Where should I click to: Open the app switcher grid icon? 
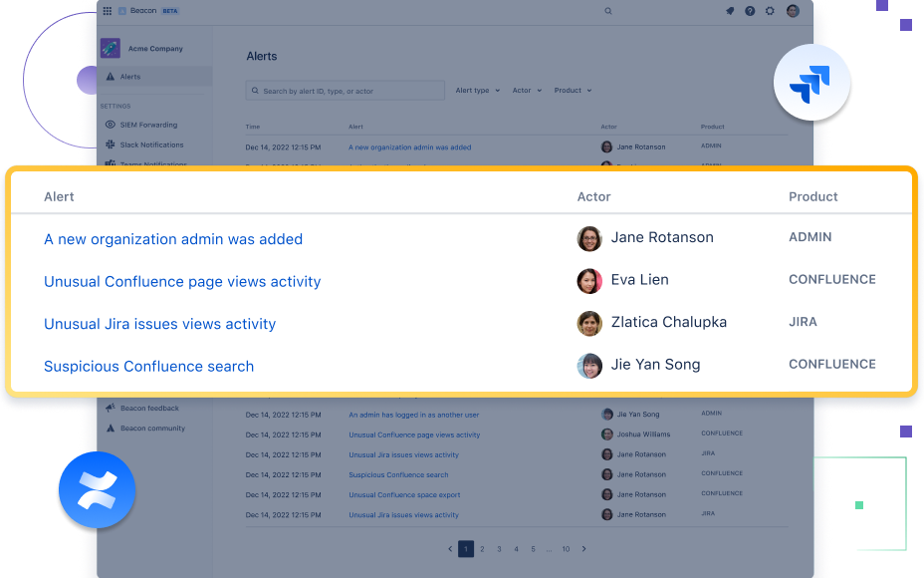coord(108,11)
